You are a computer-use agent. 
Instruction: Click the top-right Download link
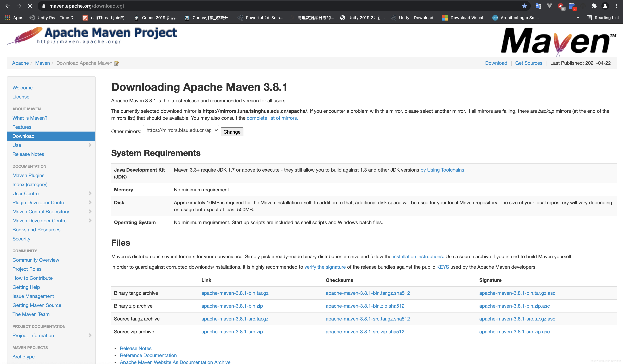click(x=496, y=63)
